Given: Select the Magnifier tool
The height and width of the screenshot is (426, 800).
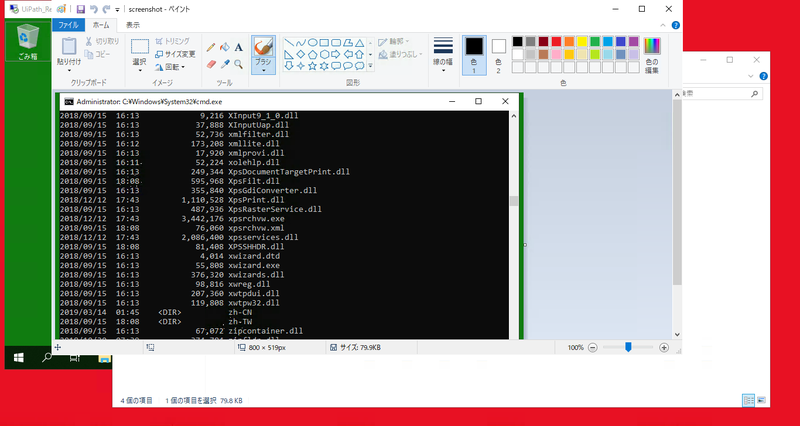Looking at the screenshot, I should coord(238,64).
